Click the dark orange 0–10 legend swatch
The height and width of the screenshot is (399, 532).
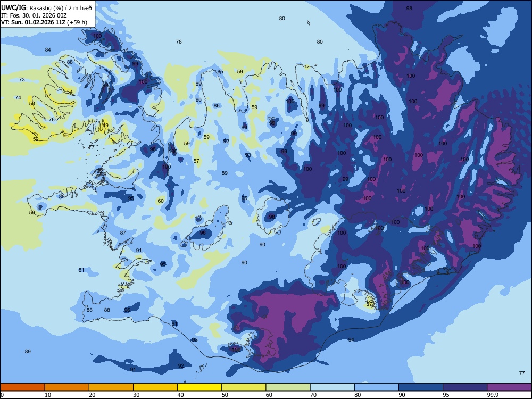click(22, 387)
